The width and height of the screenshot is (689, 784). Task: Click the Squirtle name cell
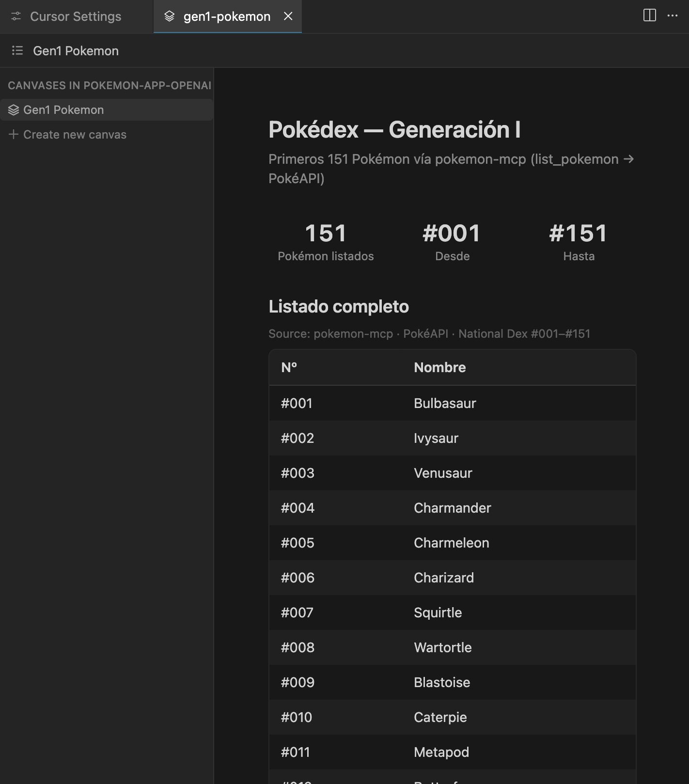438,612
